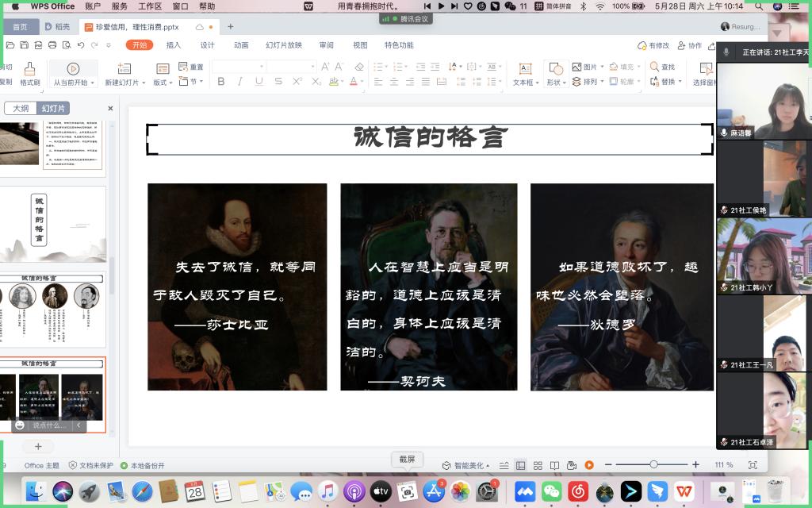Insert a text box via 文本框 icon
The width and height of the screenshot is (812, 508).
point(524,70)
